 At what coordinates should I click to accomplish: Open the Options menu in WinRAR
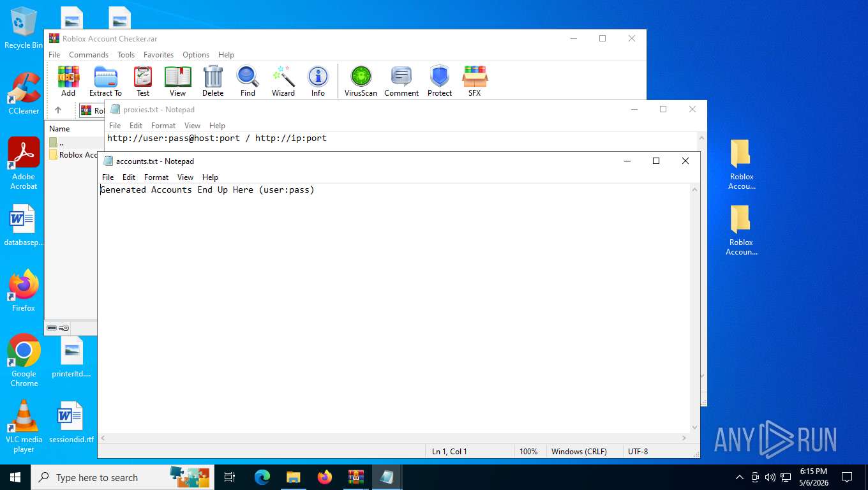pos(196,55)
